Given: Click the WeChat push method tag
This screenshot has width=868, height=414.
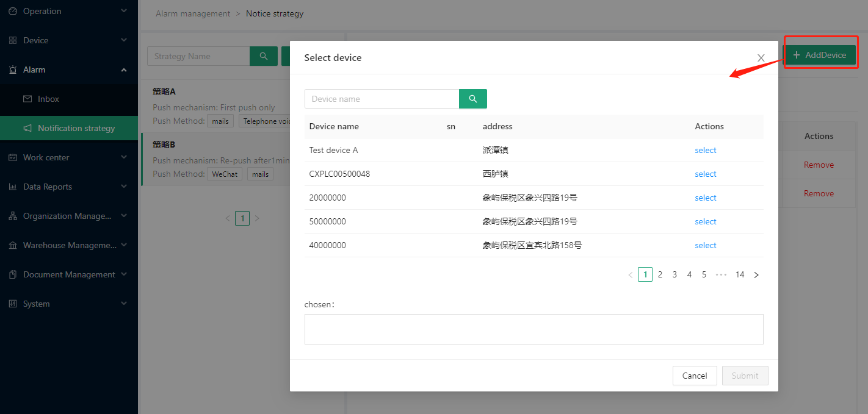Looking at the screenshot, I should [225, 174].
